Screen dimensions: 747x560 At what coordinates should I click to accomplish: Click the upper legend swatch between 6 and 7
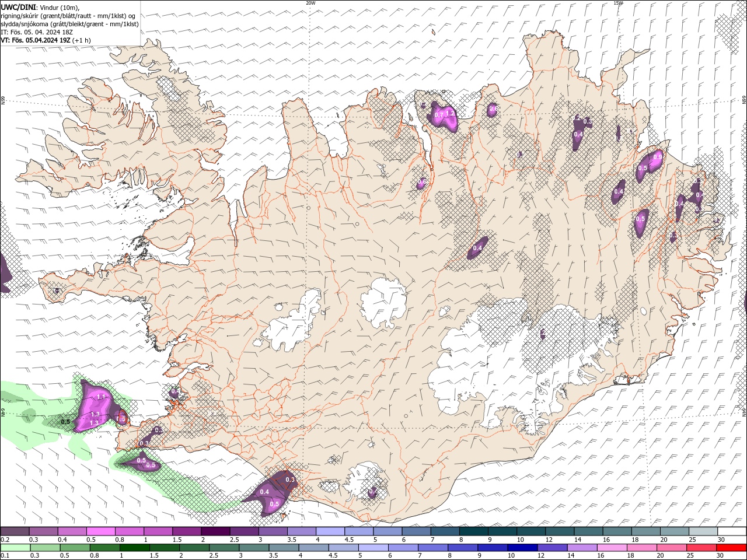416,531
